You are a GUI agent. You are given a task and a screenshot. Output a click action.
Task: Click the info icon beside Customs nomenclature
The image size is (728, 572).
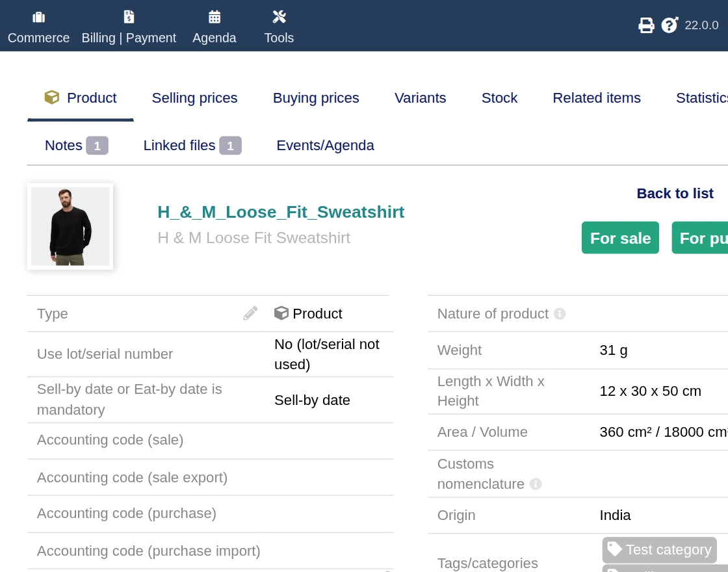536,484
